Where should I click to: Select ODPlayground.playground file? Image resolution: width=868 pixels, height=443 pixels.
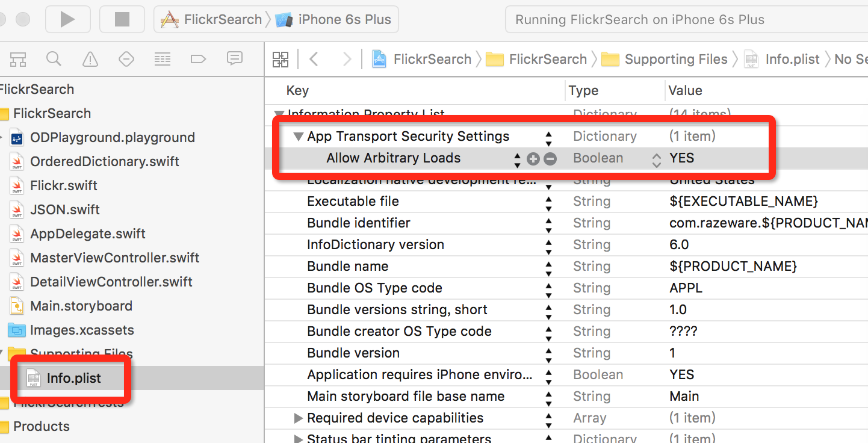pos(113,137)
